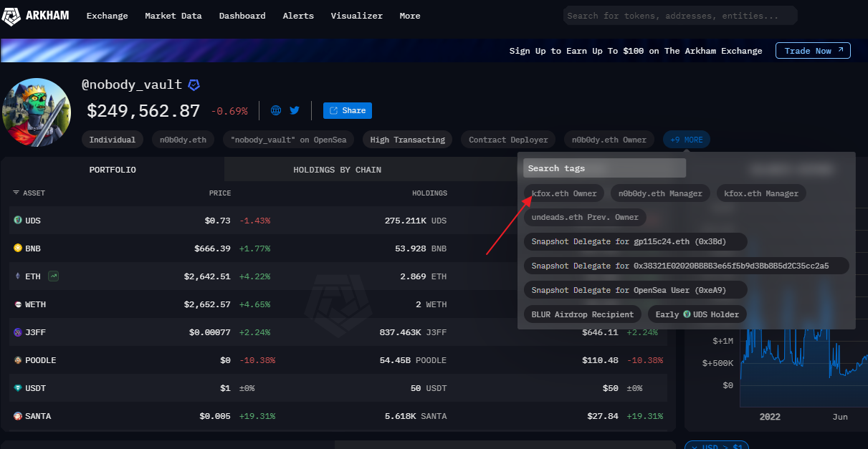868x449 pixels.
Task: Click the verified badge beside @nobody_vault
Action: pyautogui.click(x=194, y=85)
